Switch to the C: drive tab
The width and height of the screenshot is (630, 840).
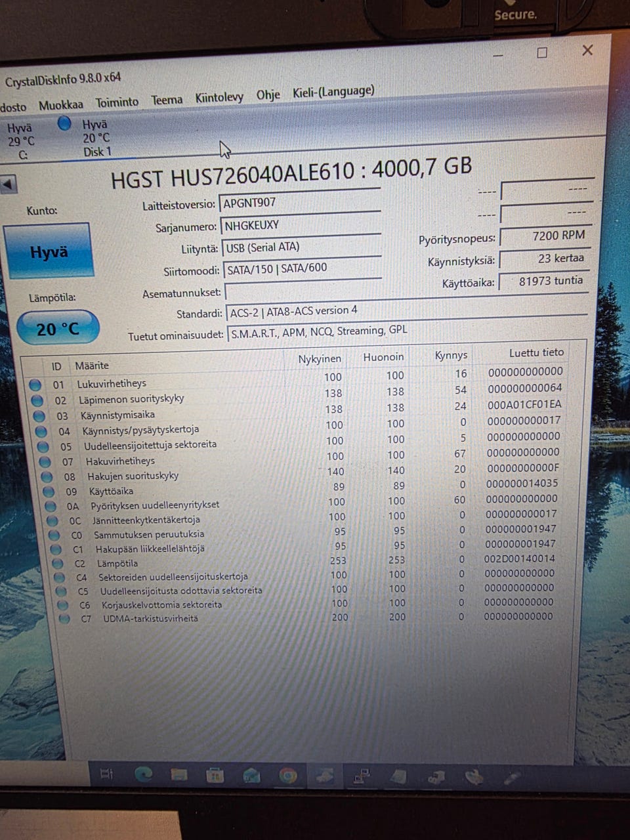[x=22, y=141]
